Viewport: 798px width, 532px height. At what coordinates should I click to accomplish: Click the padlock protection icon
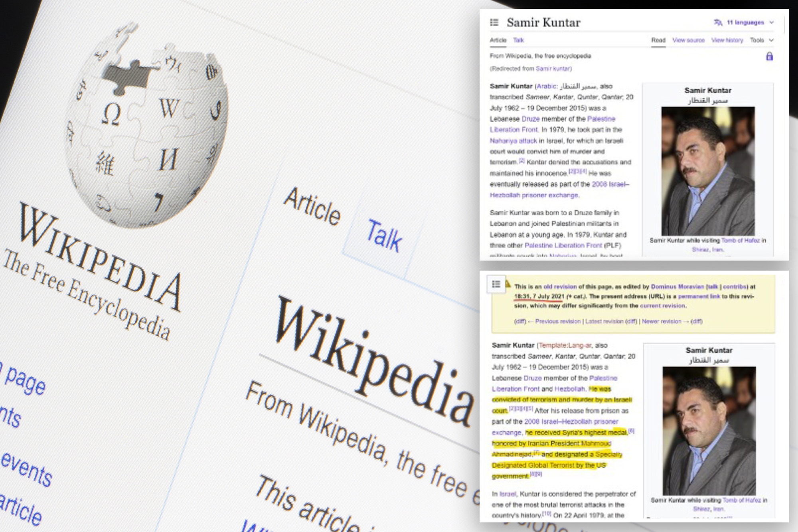769,56
